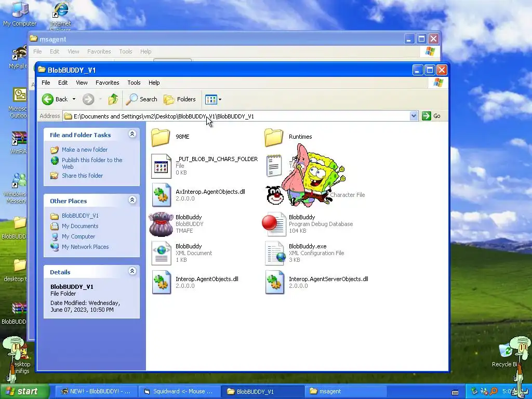
Task: Click Make a new folder link
Action: click(x=85, y=150)
